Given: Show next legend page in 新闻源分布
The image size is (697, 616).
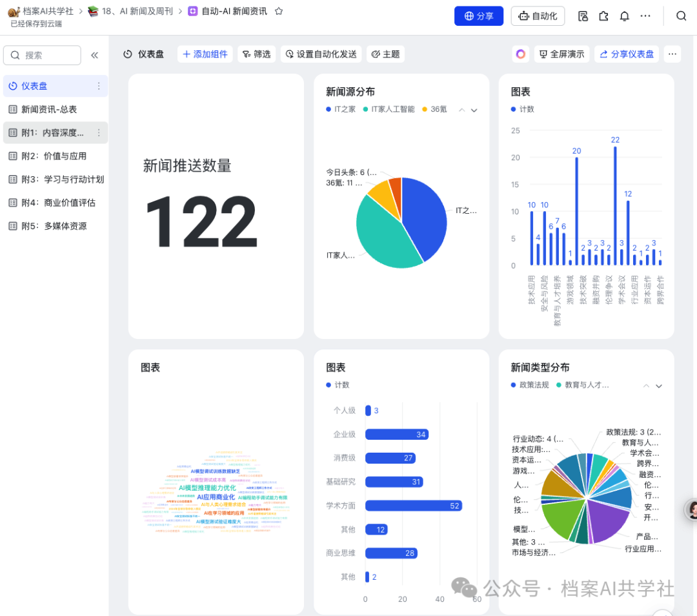Looking at the screenshot, I should click(x=474, y=110).
